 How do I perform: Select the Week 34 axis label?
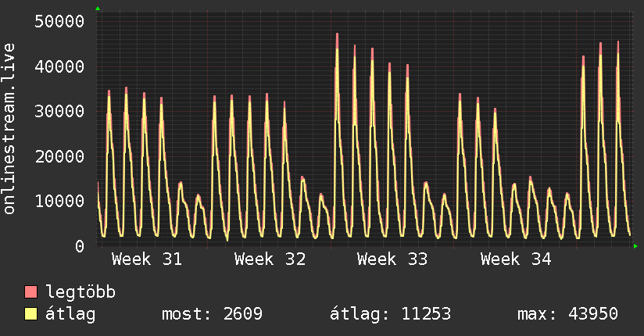pos(516,259)
